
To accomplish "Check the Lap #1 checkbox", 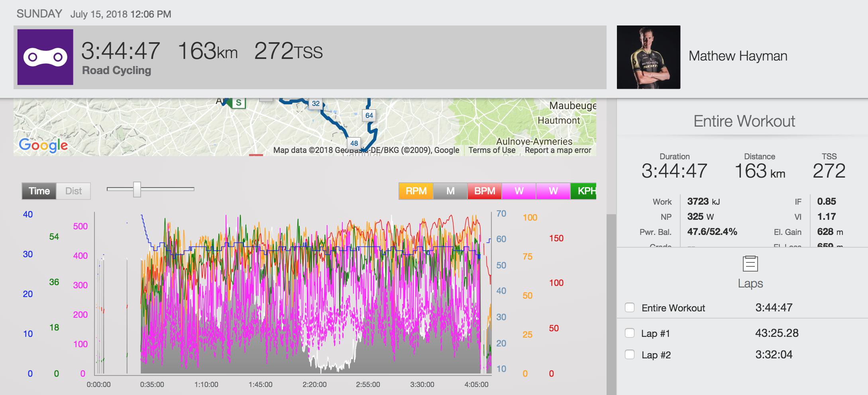I will tap(630, 333).
